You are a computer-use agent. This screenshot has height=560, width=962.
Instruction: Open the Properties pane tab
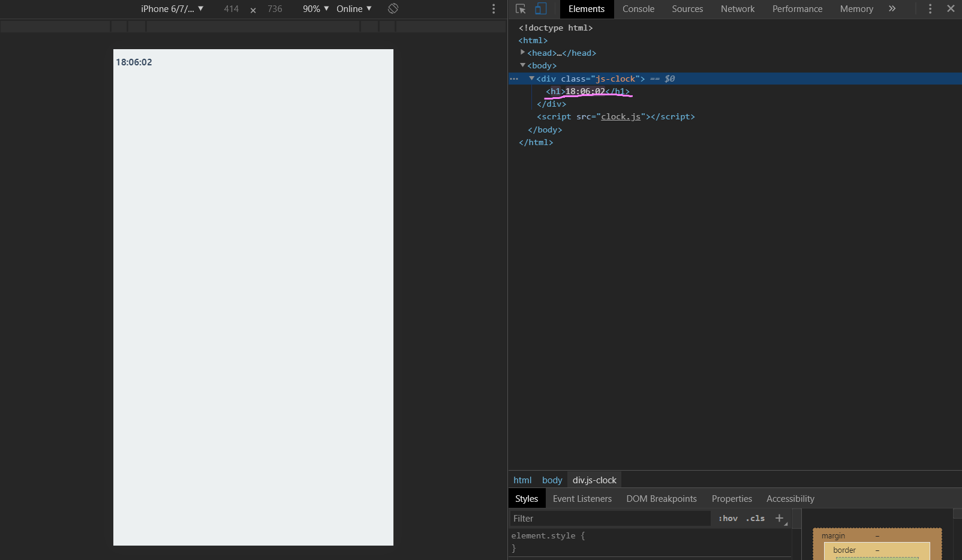tap(732, 499)
